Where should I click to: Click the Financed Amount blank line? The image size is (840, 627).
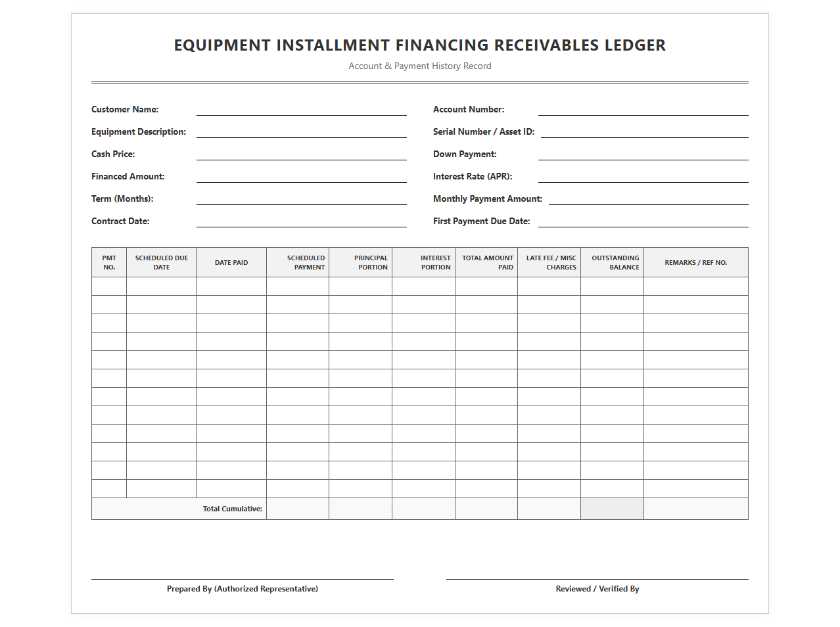point(302,176)
